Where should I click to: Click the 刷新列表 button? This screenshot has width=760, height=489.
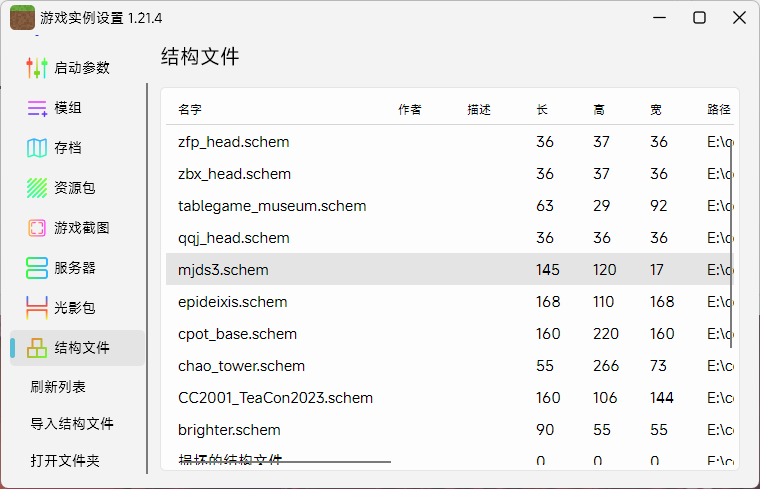pyautogui.click(x=58, y=387)
